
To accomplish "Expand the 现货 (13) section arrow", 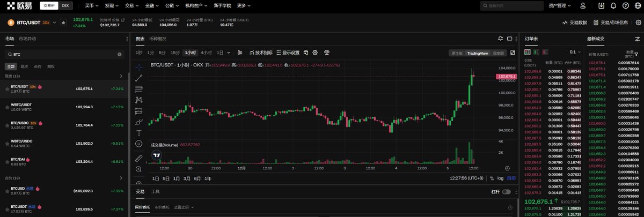I will click(x=121, y=76).
